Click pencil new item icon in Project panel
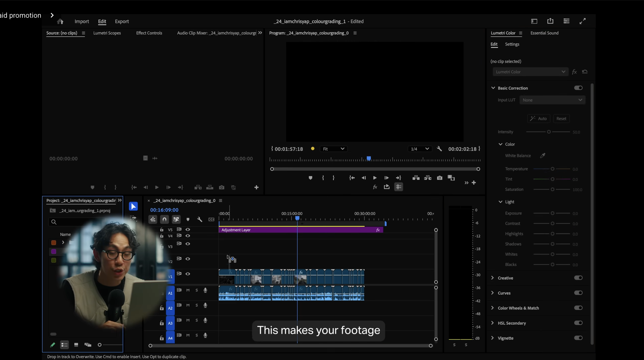 pyautogui.click(x=53, y=345)
